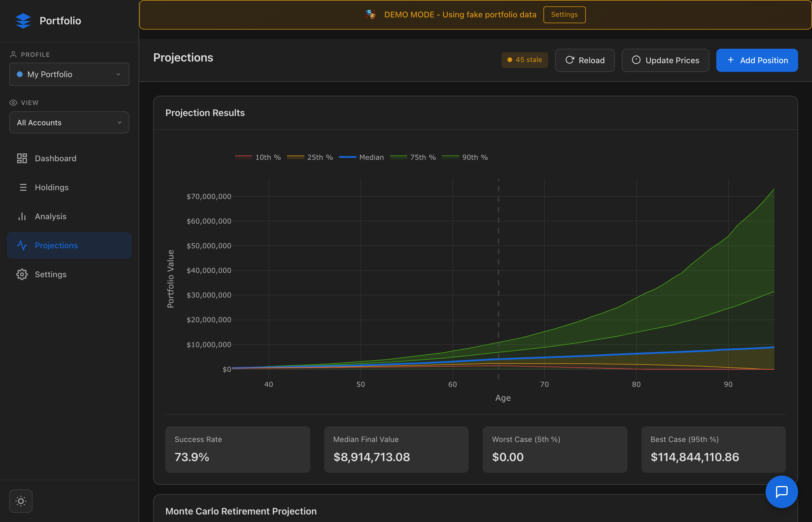Click the Holdings list icon

coord(23,187)
